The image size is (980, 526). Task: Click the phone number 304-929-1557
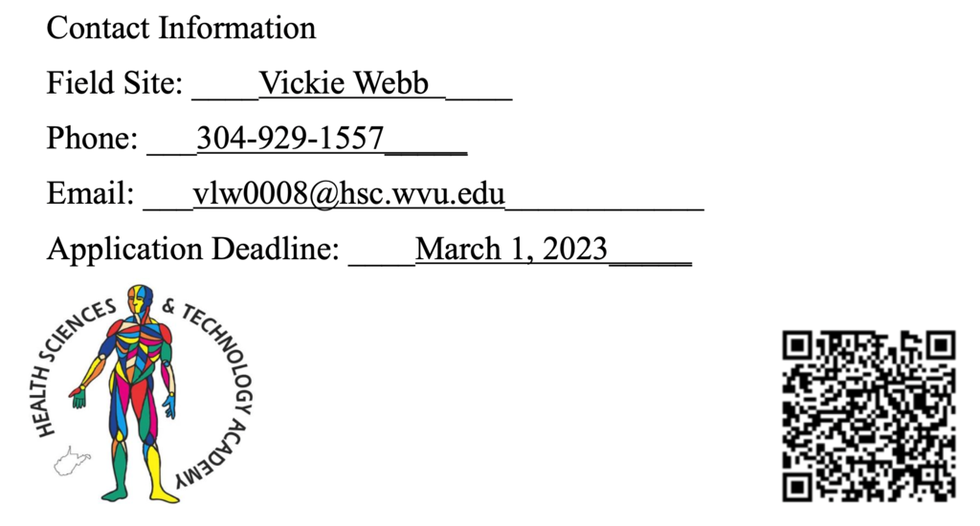(290, 138)
